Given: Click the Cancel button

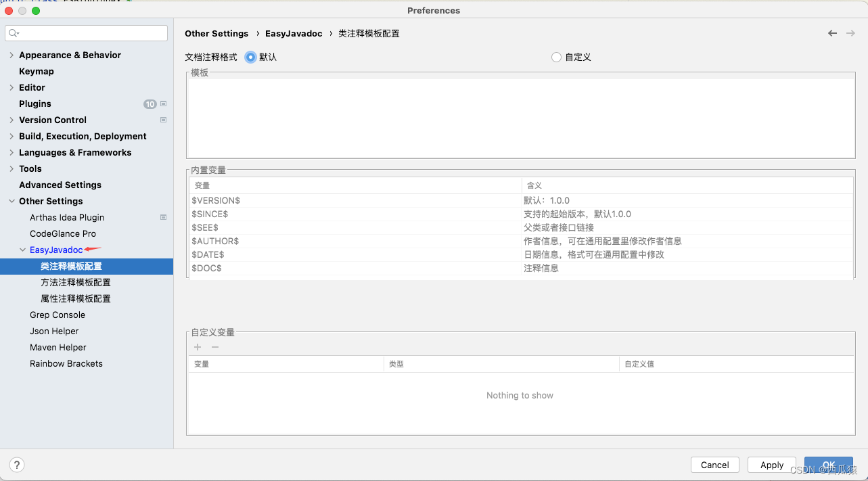Looking at the screenshot, I should pyautogui.click(x=715, y=465).
